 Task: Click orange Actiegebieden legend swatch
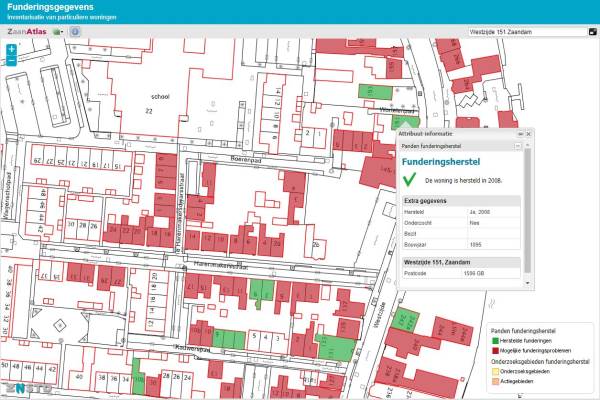(x=495, y=380)
